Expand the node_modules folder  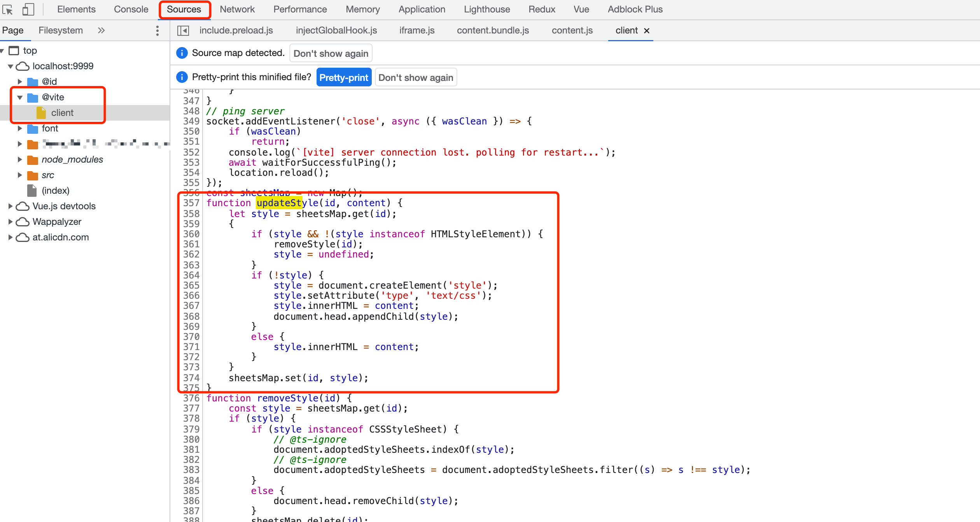tap(20, 159)
